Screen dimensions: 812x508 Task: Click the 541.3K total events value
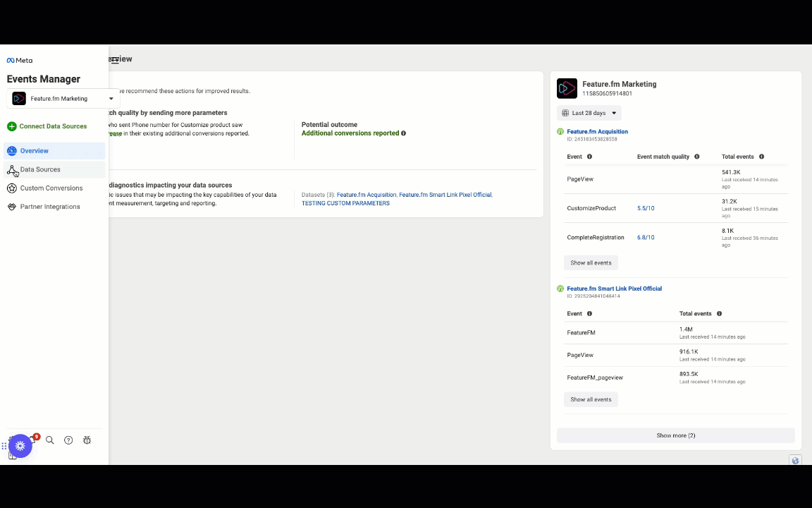click(x=731, y=172)
